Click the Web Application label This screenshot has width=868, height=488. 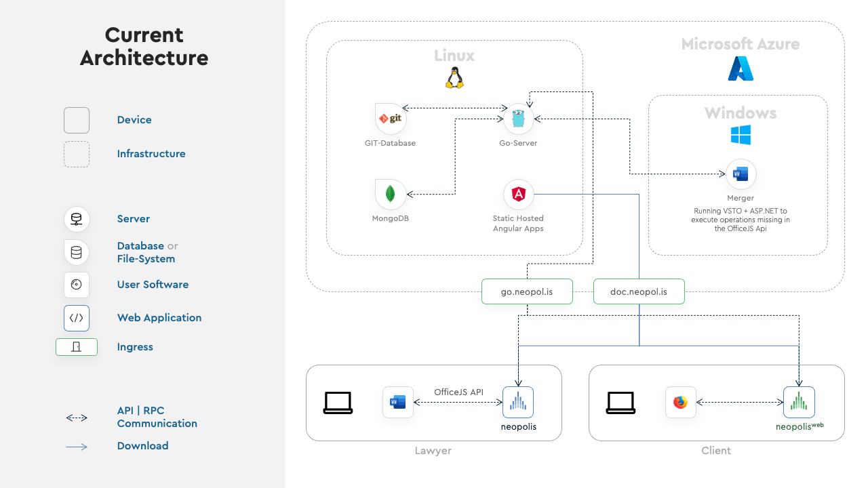point(159,318)
